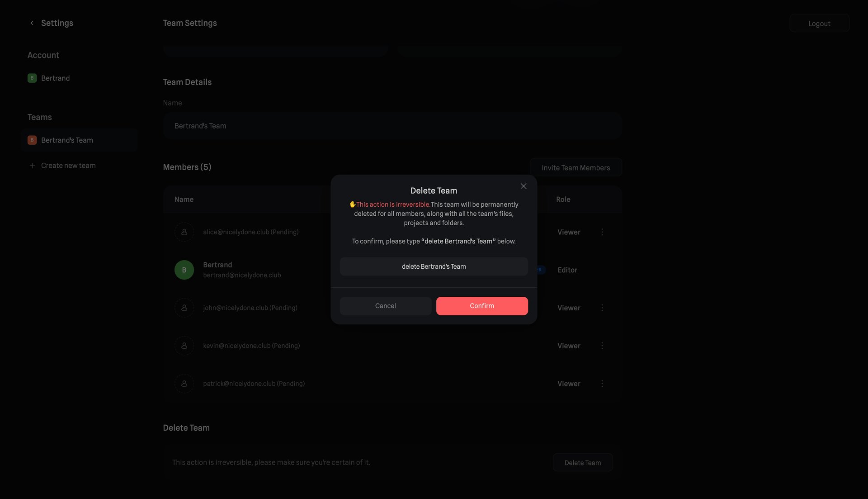Click Confirm to delete the team

point(481,306)
